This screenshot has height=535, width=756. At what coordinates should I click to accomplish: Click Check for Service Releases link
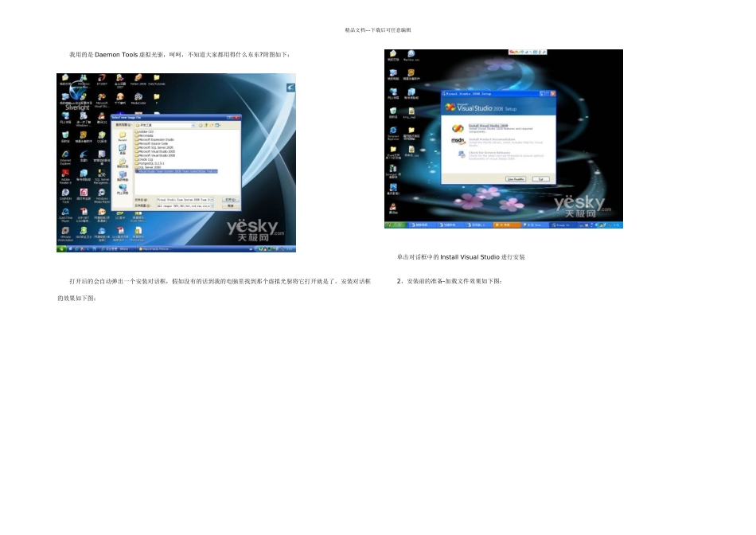click(x=489, y=152)
